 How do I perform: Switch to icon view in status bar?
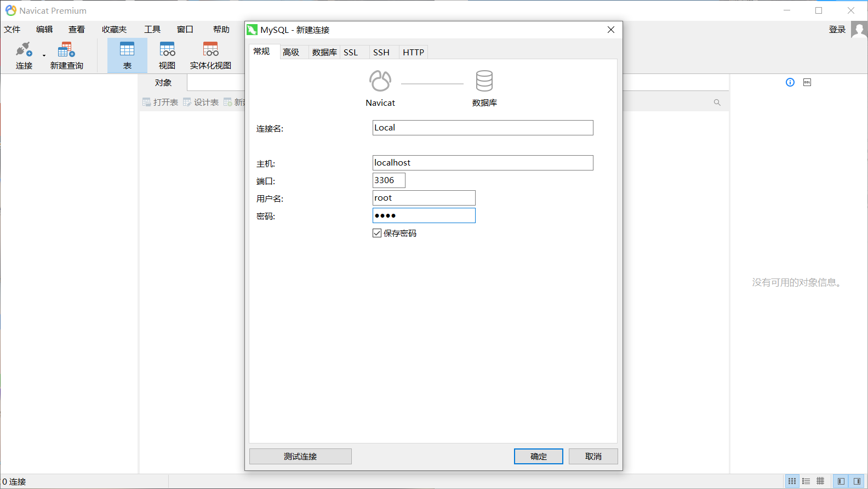792,481
